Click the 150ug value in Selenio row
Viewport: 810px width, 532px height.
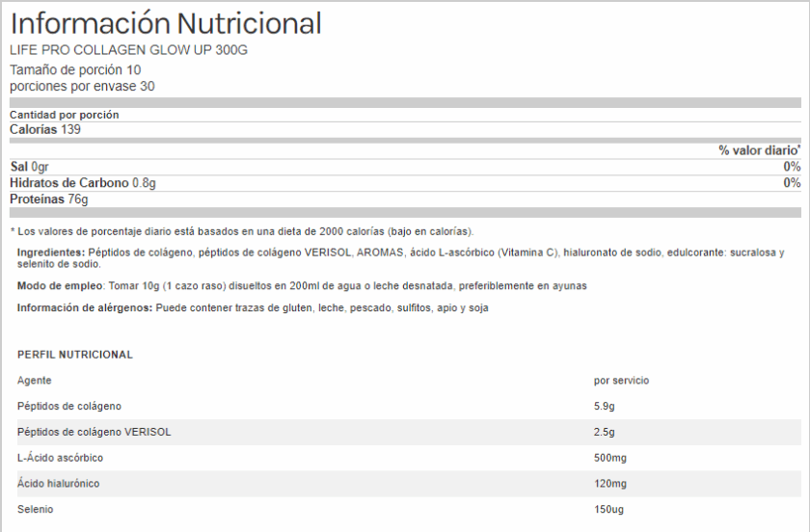(x=610, y=508)
